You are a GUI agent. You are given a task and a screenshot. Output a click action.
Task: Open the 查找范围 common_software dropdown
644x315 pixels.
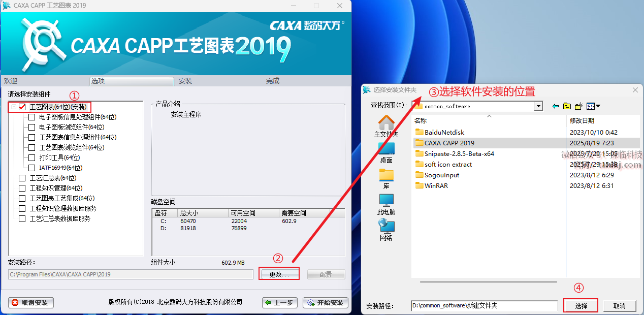click(538, 106)
